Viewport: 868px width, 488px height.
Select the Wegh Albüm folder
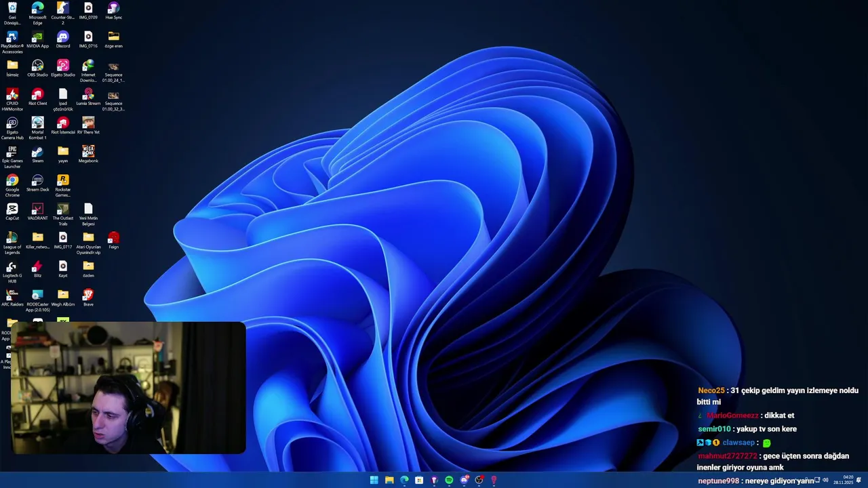pos(63,298)
